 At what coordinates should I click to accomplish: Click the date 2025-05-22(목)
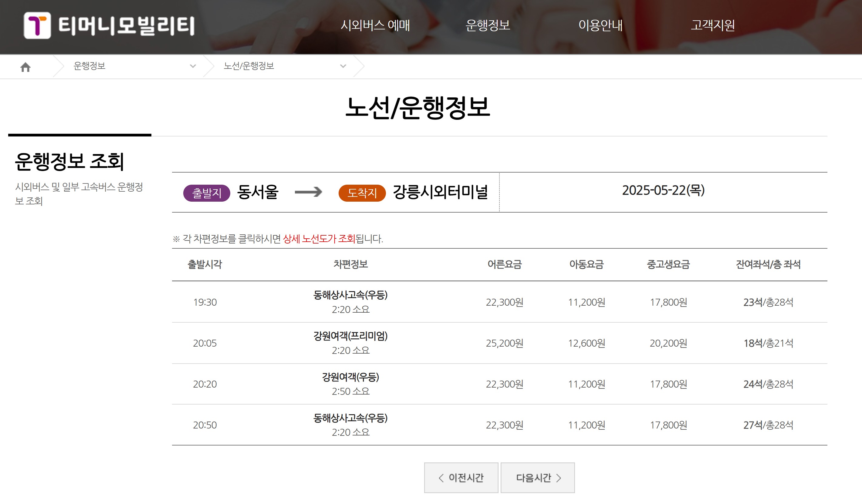[x=663, y=190]
